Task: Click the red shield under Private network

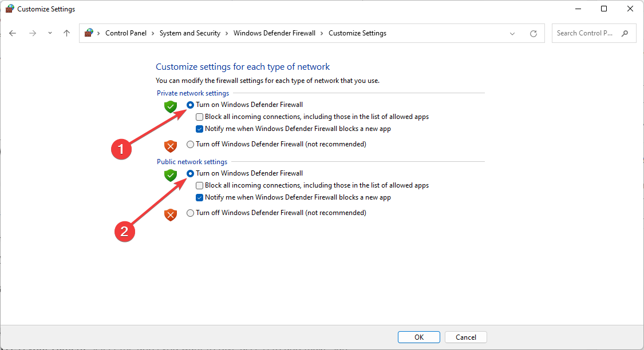Action: click(171, 146)
